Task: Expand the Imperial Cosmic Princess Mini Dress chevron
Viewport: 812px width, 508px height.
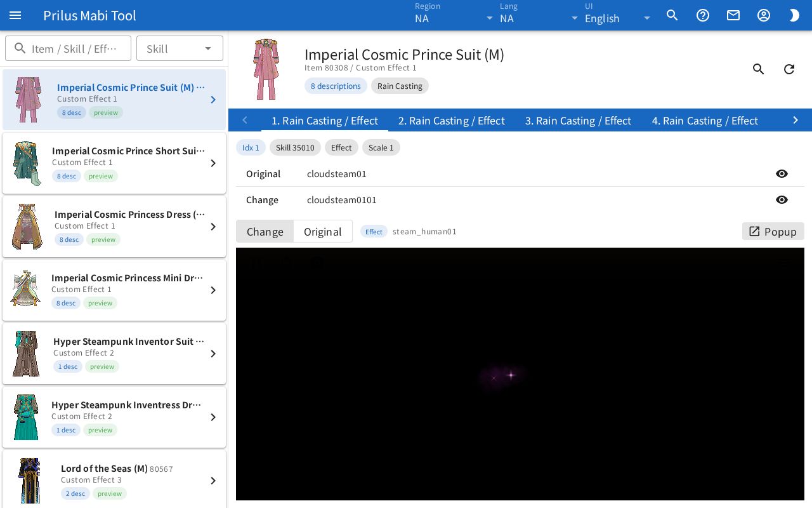Action: point(213,290)
